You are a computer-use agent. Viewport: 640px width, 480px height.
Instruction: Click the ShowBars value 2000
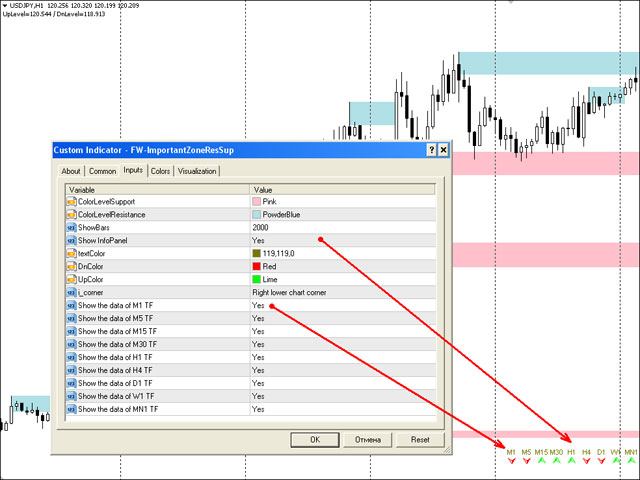(260, 228)
